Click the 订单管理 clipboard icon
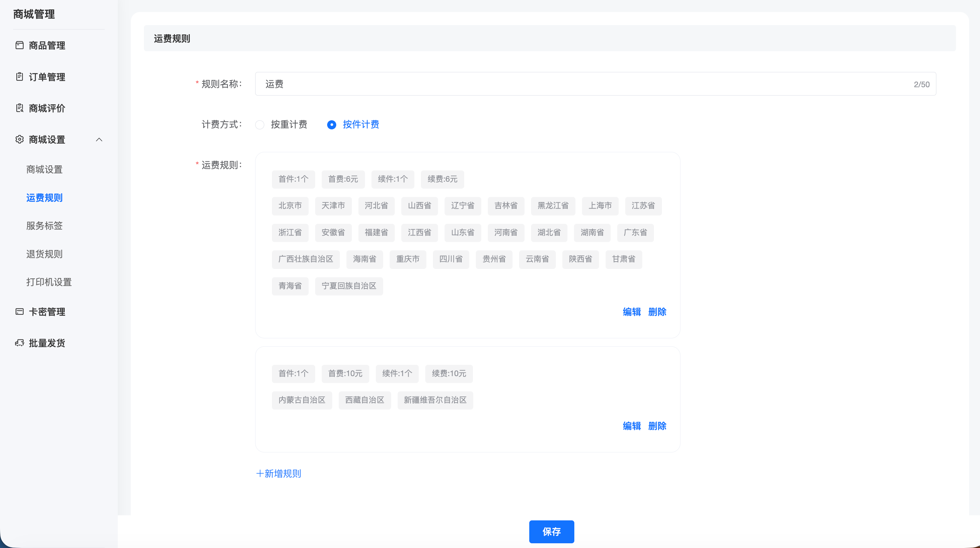 point(19,77)
